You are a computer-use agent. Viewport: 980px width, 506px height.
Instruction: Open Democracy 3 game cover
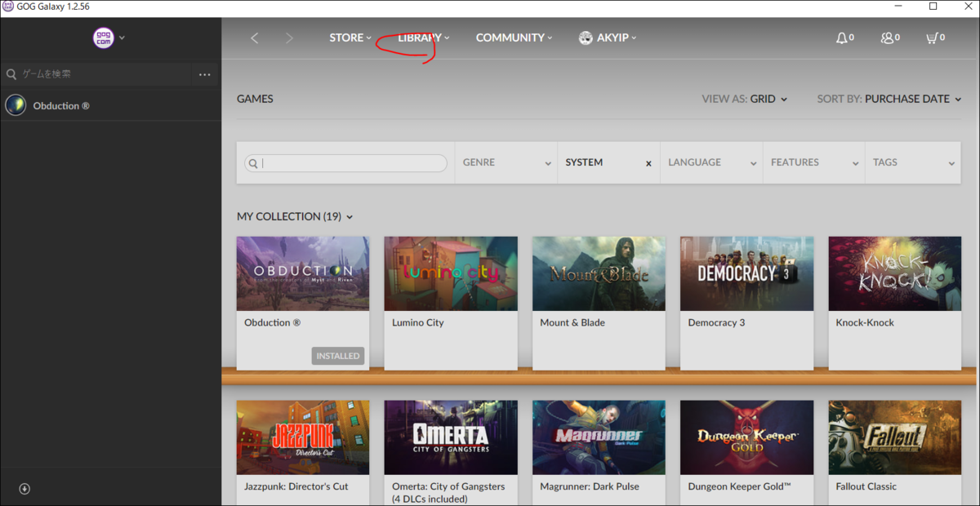click(x=746, y=273)
